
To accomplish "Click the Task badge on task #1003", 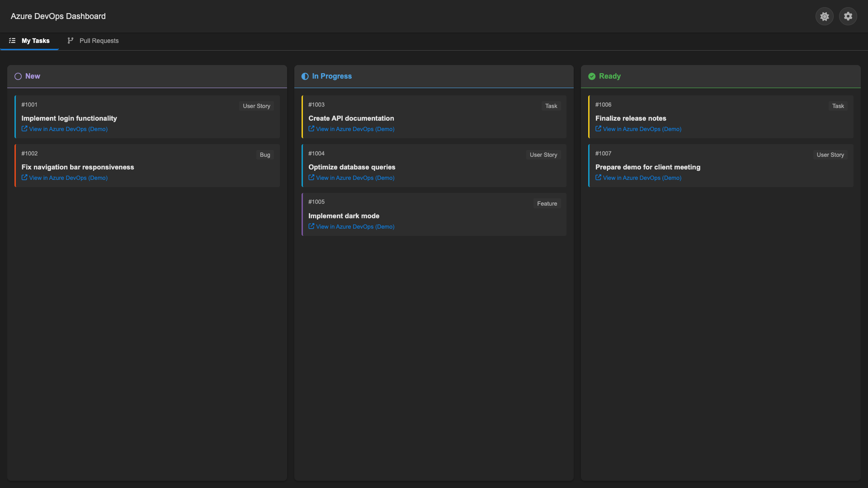I will click(551, 106).
